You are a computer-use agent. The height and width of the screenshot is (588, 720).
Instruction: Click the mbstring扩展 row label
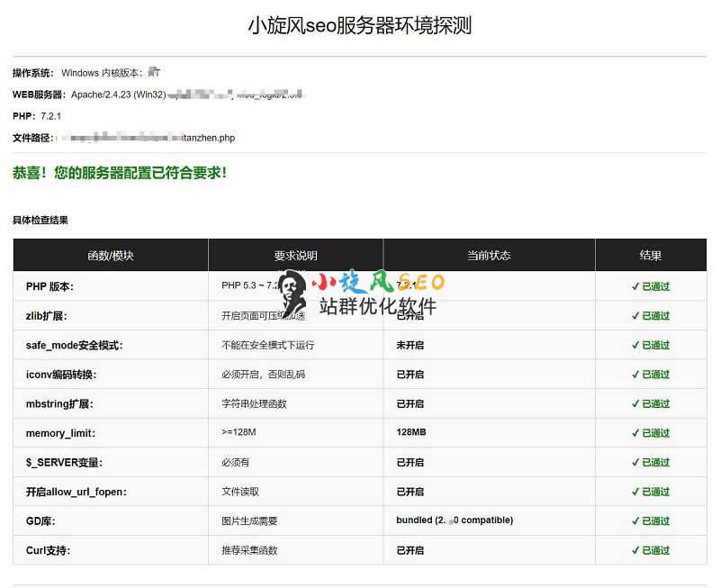coord(59,403)
